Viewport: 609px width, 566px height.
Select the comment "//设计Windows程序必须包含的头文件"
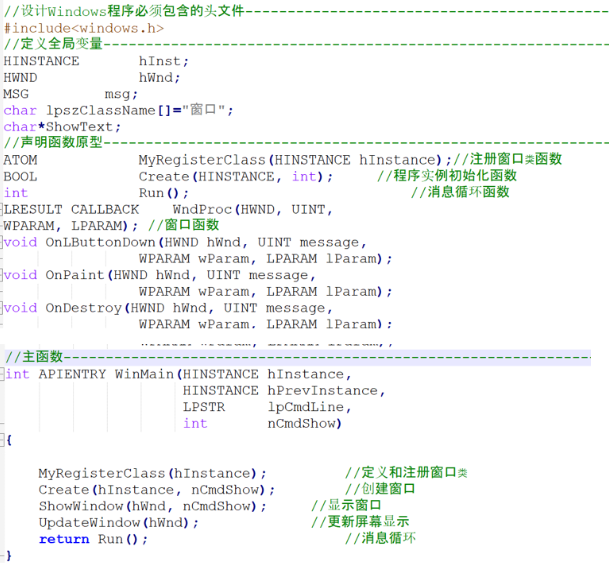click(124, 11)
